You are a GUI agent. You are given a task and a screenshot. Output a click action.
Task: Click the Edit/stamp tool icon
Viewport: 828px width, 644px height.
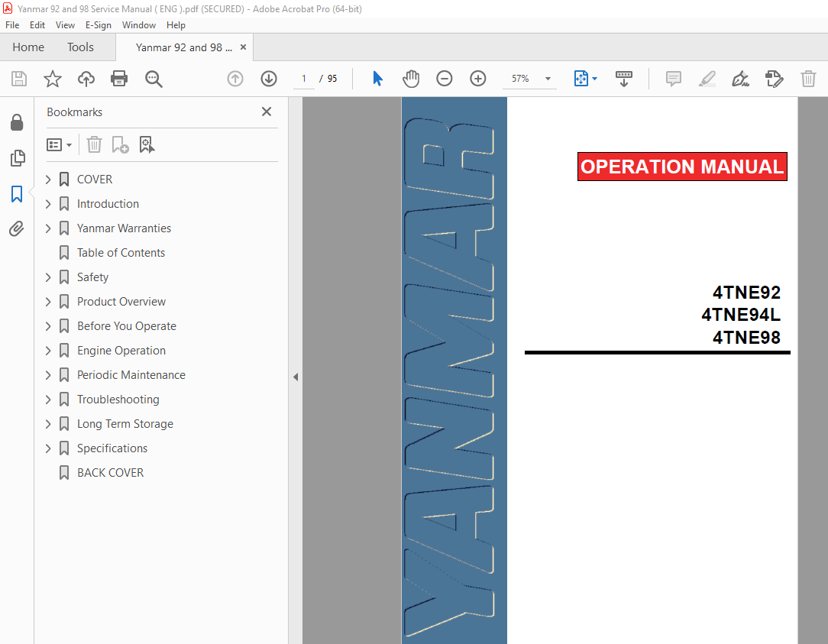pos(774,79)
